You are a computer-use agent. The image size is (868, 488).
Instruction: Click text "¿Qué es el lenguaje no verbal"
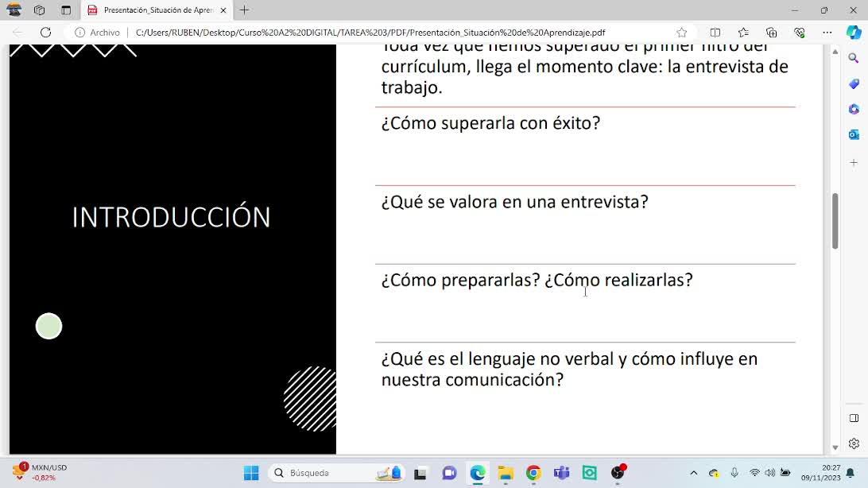tap(498, 358)
